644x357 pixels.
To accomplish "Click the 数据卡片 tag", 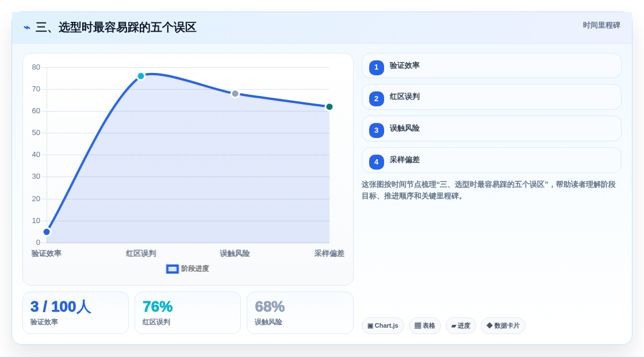I will pos(503,326).
